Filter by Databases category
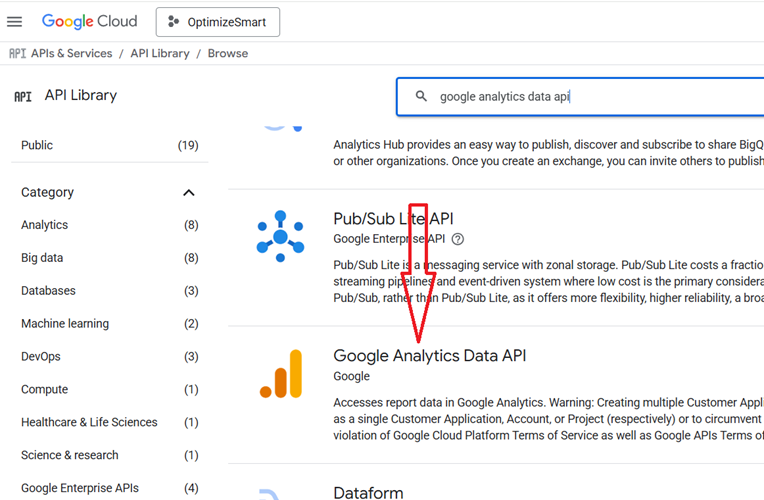 110,291
